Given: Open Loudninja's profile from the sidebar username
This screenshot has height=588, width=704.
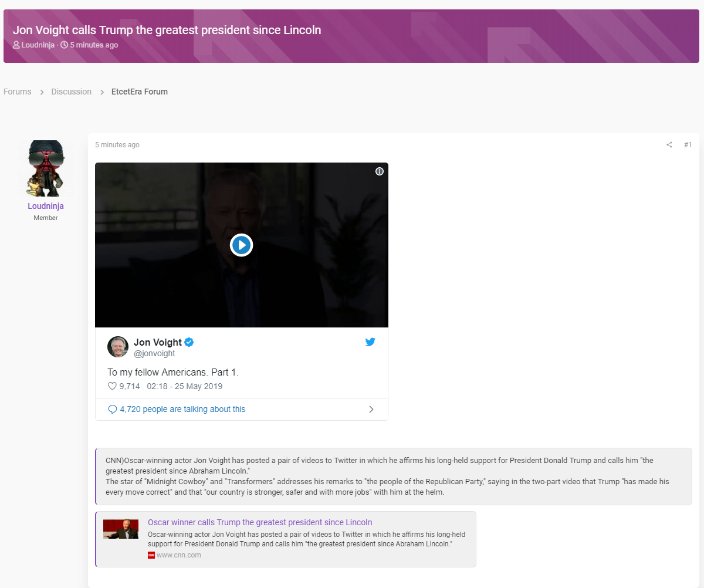Looking at the screenshot, I should pyautogui.click(x=46, y=206).
